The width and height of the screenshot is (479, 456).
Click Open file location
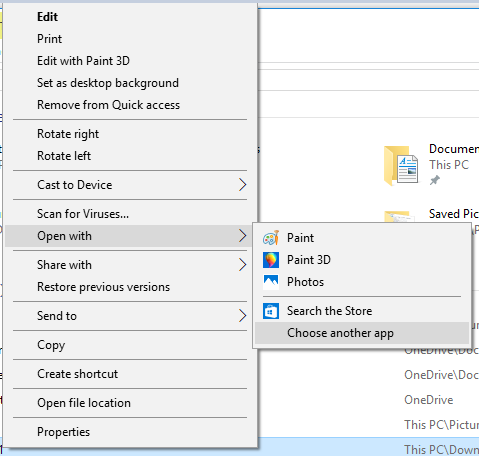click(x=130, y=403)
